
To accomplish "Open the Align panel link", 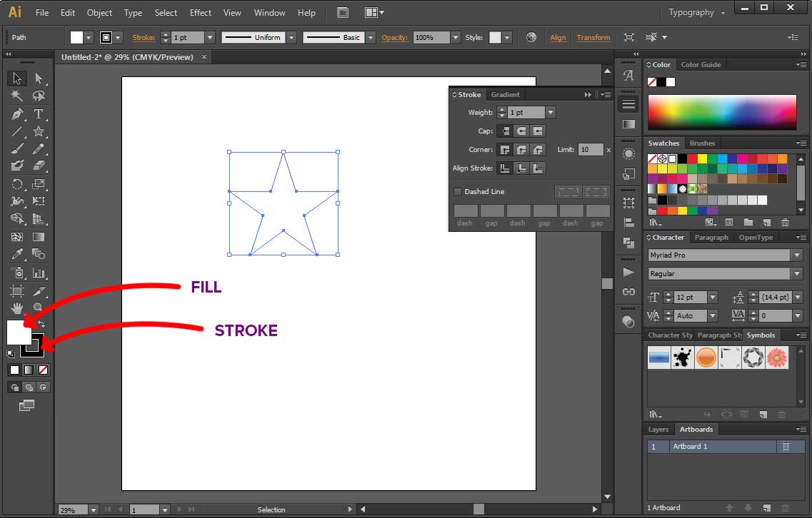I will pyautogui.click(x=558, y=36).
